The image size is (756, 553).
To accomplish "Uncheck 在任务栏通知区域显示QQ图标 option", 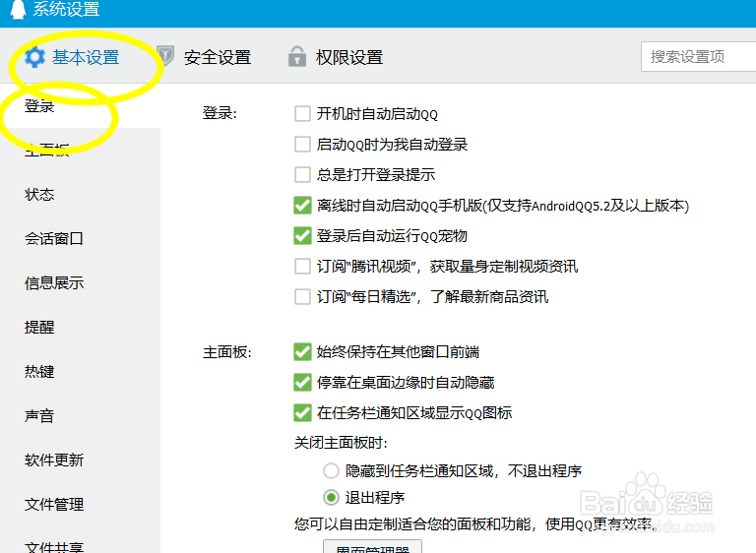I will pos(302,412).
